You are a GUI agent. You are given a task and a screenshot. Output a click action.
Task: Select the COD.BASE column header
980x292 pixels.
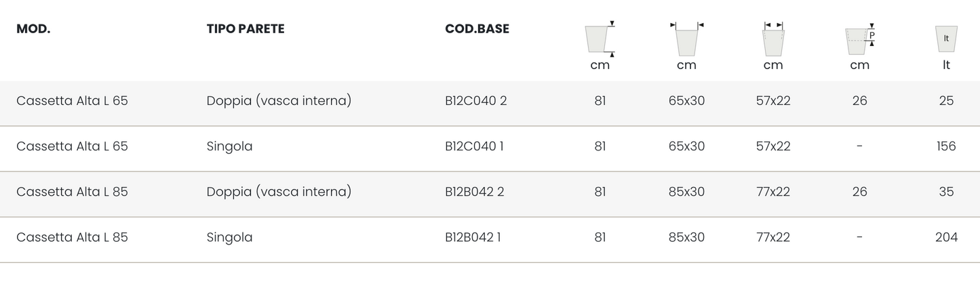[x=477, y=29]
